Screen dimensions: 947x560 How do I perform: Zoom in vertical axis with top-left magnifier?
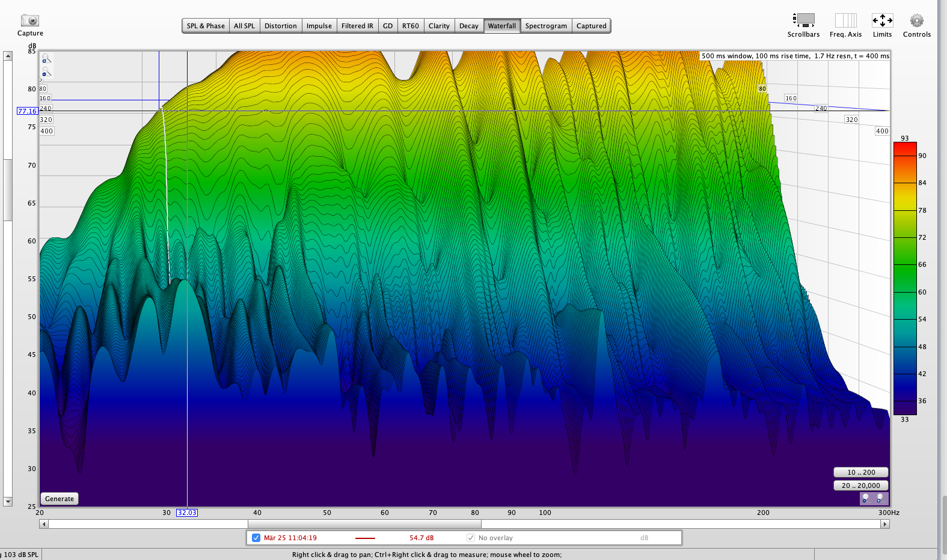tap(46, 59)
